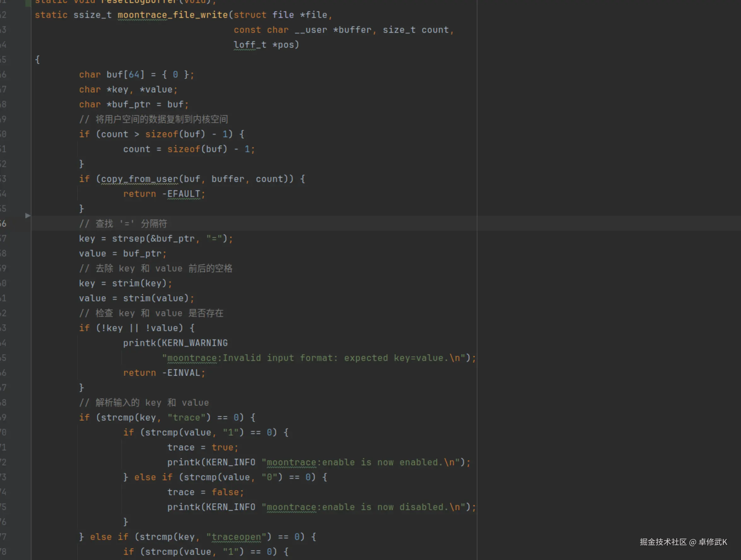
Task: Click the KERN_WARNING macro
Action: [x=195, y=343]
